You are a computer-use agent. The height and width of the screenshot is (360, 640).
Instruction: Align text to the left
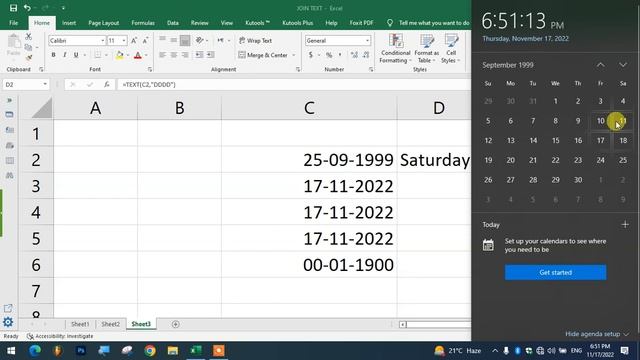(x=162, y=55)
